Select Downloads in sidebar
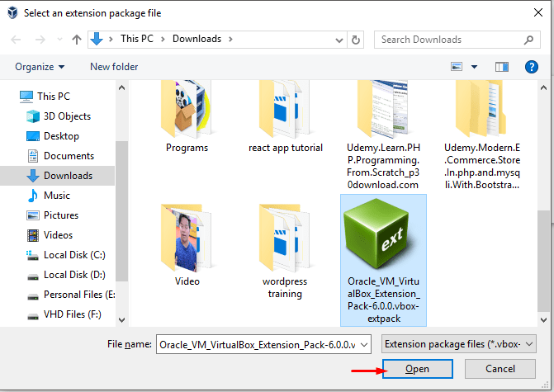Image resolution: width=554 pixels, height=392 pixels. point(57,176)
